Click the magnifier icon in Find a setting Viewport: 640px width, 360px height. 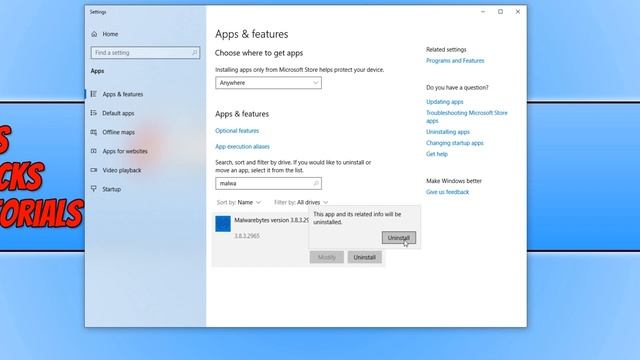(194, 53)
